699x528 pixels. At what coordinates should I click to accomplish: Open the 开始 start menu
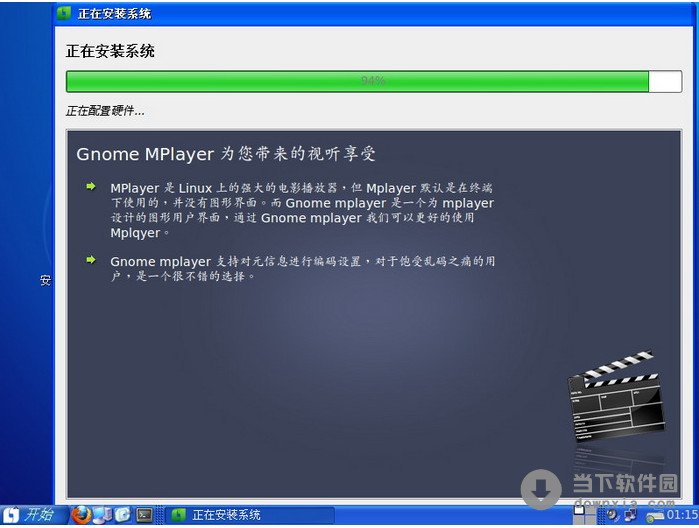[x=32, y=516]
